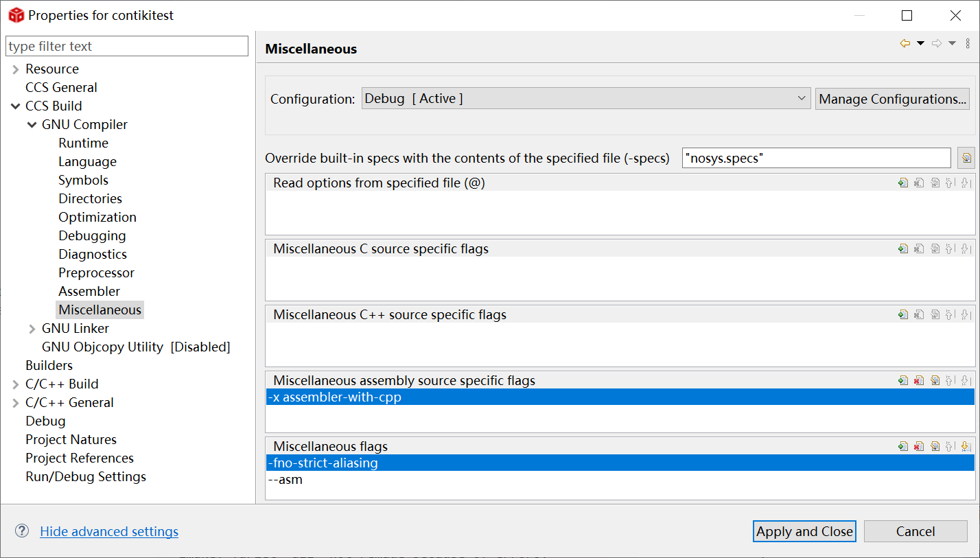Click the Manage Configurations button
This screenshot has width=980, height=558.
tap(892, 99)
